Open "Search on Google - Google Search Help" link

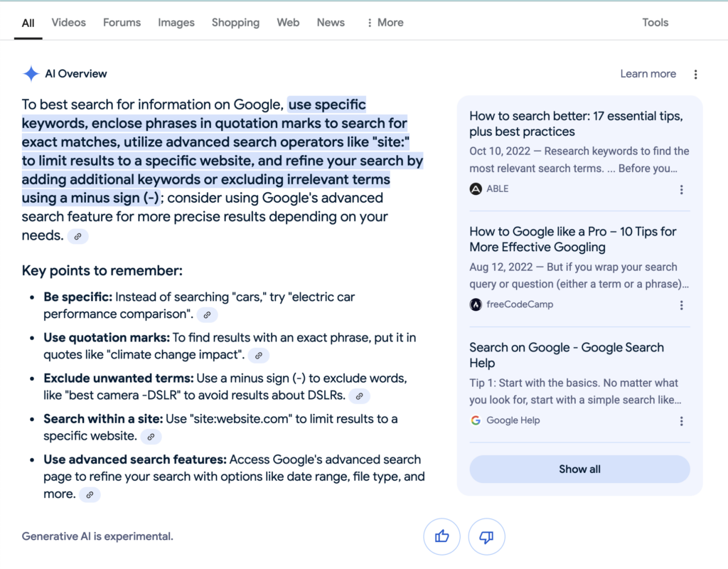tap(567, 355)
